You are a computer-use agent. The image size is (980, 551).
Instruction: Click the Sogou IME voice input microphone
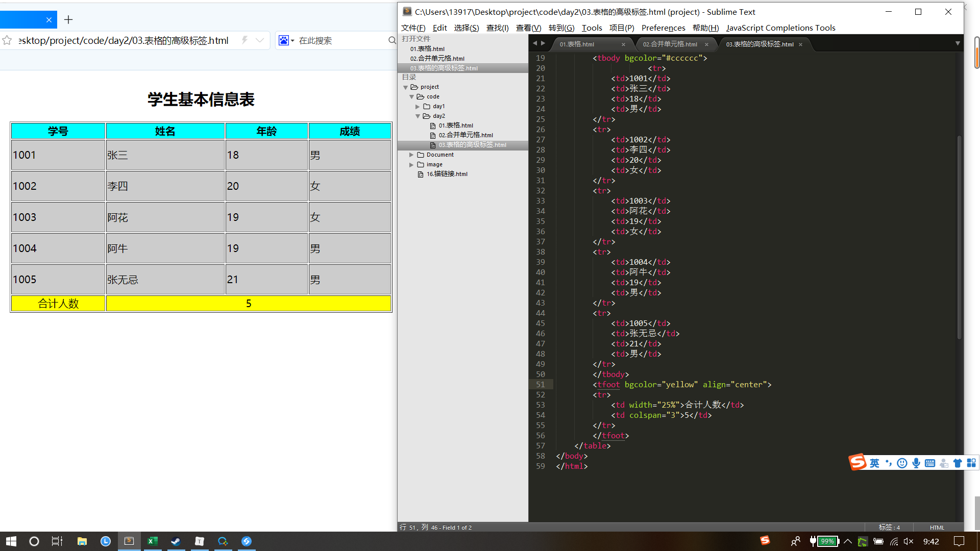click(x=916, y=463)
